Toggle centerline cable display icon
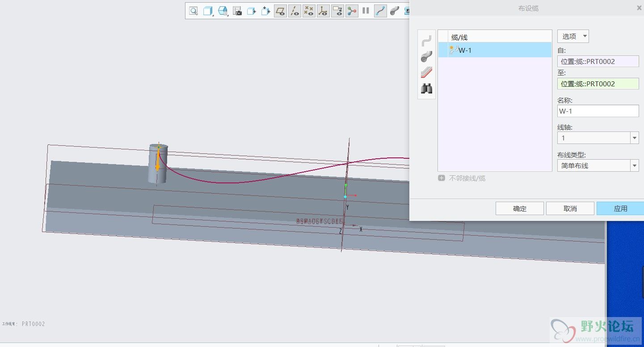The height and width of the screenshot is (347, 644). 380,11
